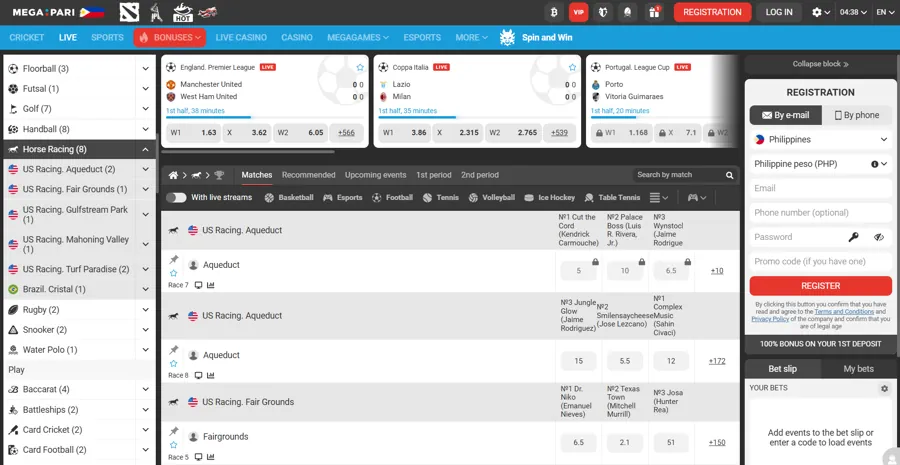Click the trophy icon in breadcrumb

(219, 175)
